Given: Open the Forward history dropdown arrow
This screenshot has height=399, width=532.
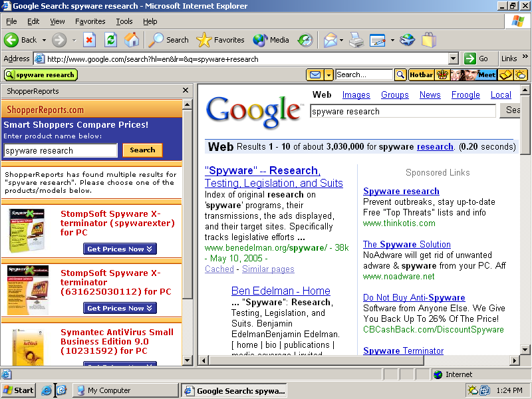Looking at the screenshot, I should pyautogui.click(x=74, y=40).
